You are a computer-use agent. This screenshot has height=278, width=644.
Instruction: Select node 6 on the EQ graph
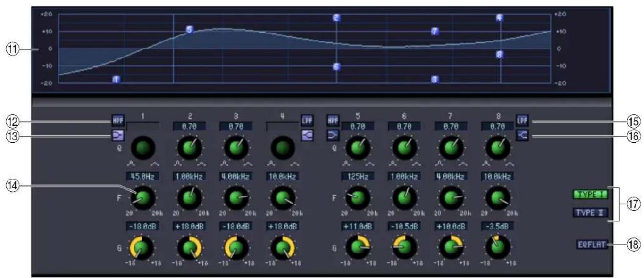[336, 67]
